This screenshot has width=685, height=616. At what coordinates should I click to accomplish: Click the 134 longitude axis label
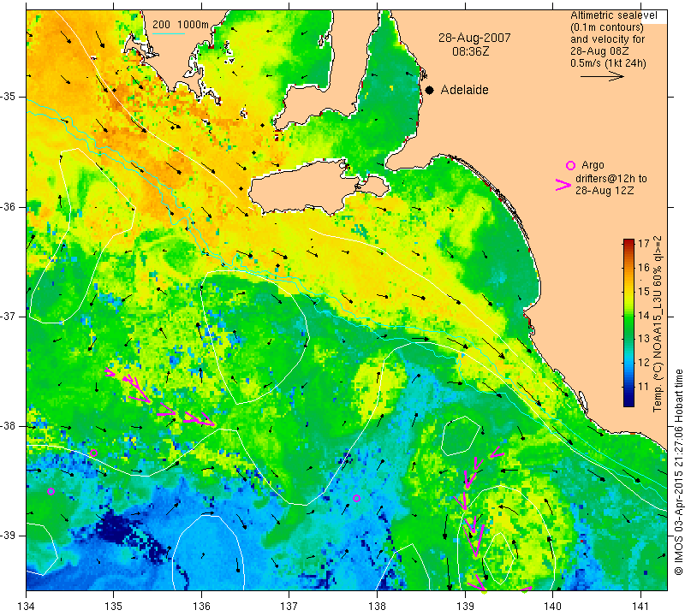click(27, 606)
